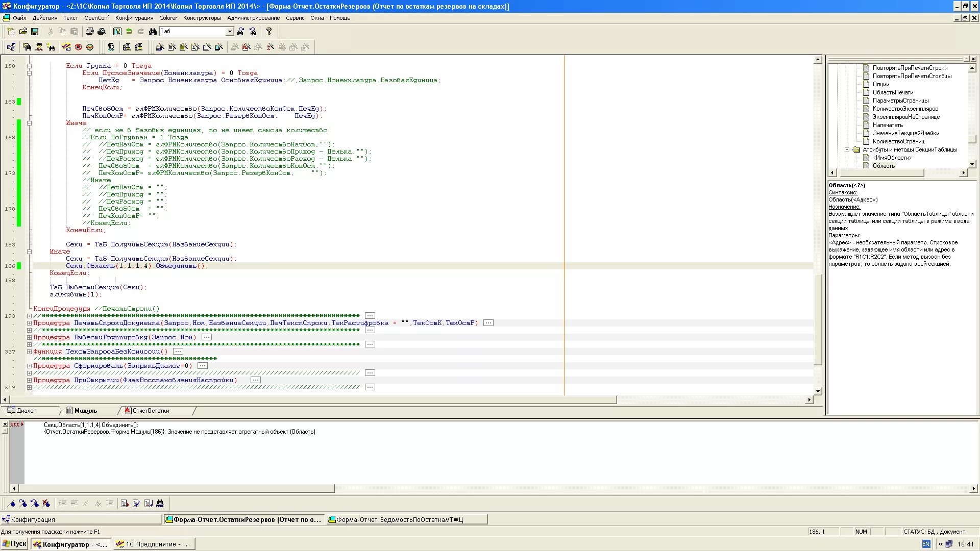The height and width of the screenshot is (551, 980).
Task: Expand the folded Функция ТекстЗапросаБезКомиссии block
Action: 29,352
